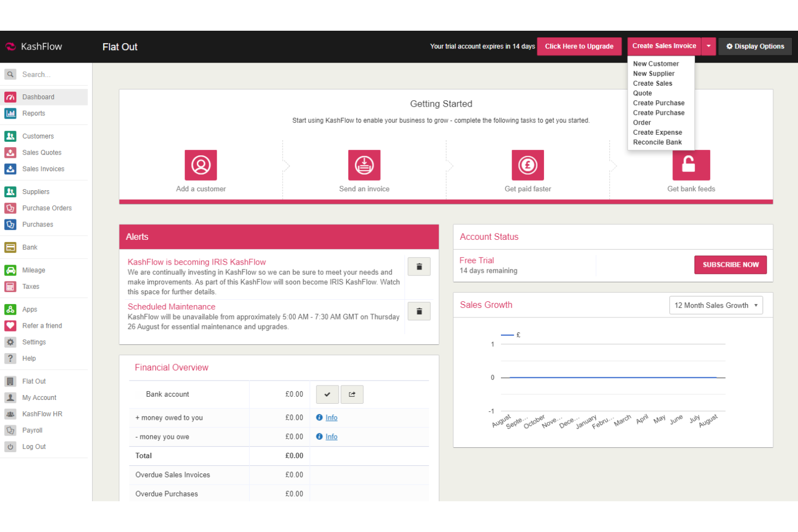Open the KashFlow is becoming IRIS KashFlow link
This screenshot has width=798, height=532.
[197, 262]
